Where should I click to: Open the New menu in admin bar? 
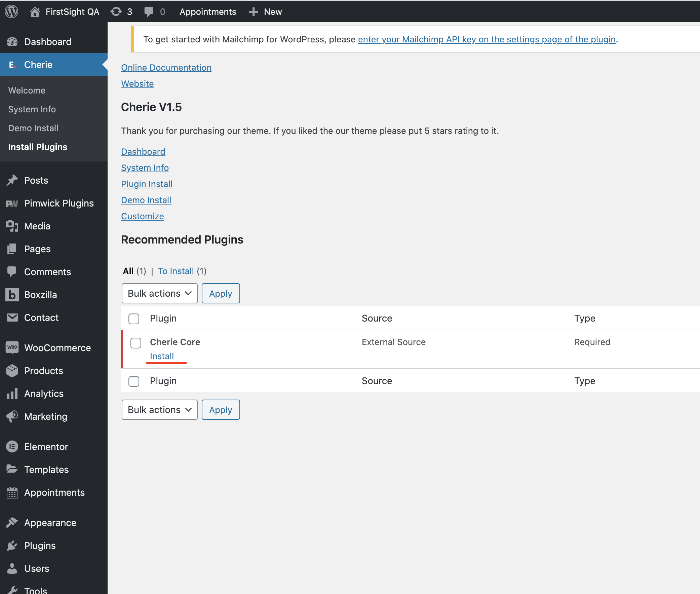266,11
